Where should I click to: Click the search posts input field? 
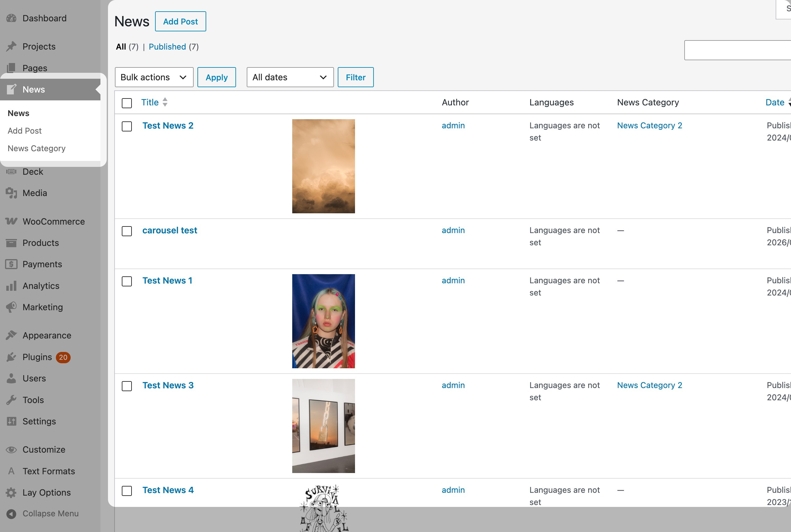pos(737,50)
